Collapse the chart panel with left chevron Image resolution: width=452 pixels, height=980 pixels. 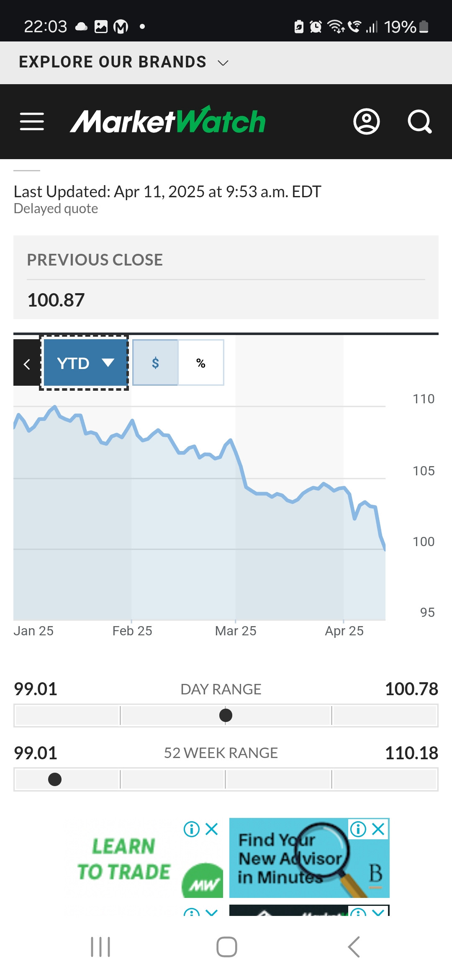(x=27, y=363)
